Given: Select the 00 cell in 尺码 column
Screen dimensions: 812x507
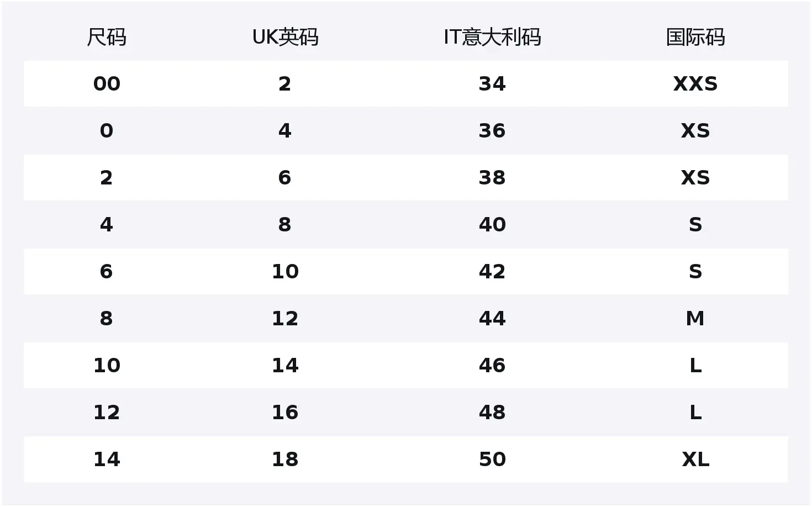Looking at the screenshot, I should pyautogui.click(x=107, y=84).
